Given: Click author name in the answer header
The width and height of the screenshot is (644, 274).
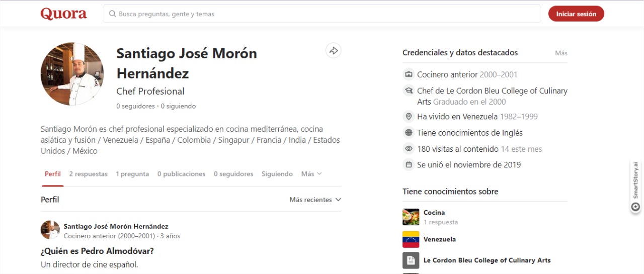Looking at the screenshot, I should (116, 226).
